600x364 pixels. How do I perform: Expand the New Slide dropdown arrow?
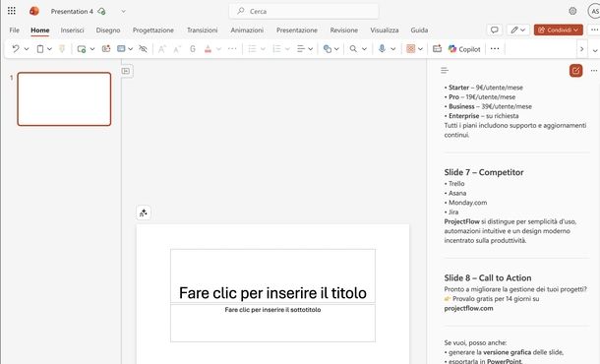[x=92, y=49]
